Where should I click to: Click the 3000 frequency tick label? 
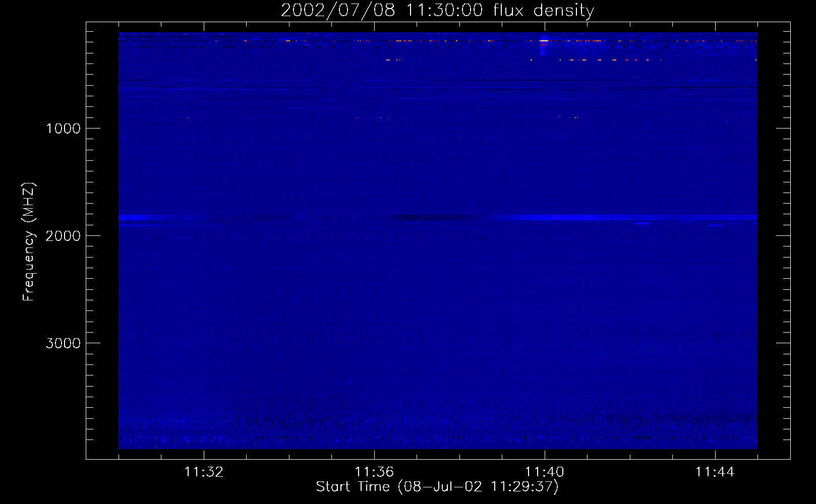pyautogui.click(x=63, y=343)
